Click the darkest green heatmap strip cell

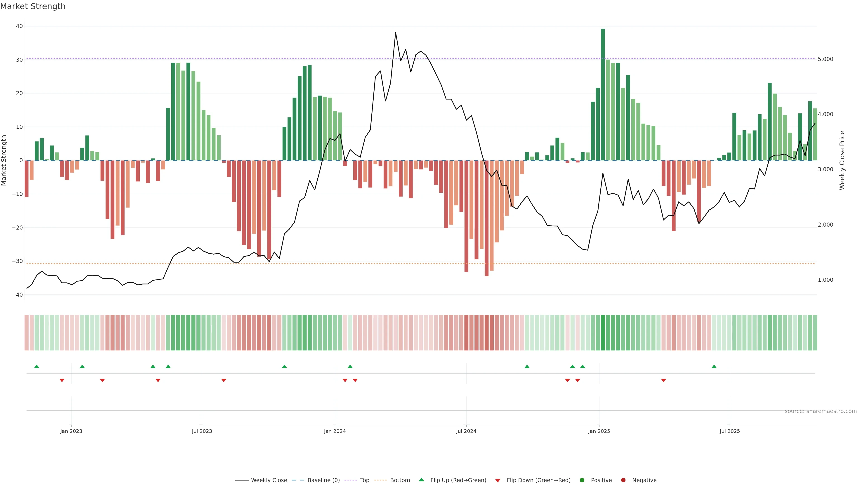[x=603, y=333]
